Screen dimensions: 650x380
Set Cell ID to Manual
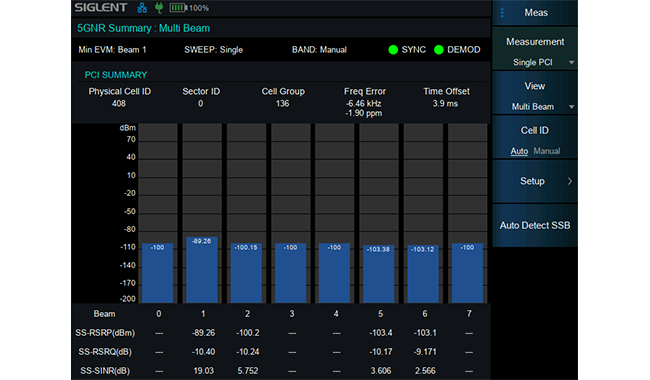547,151
